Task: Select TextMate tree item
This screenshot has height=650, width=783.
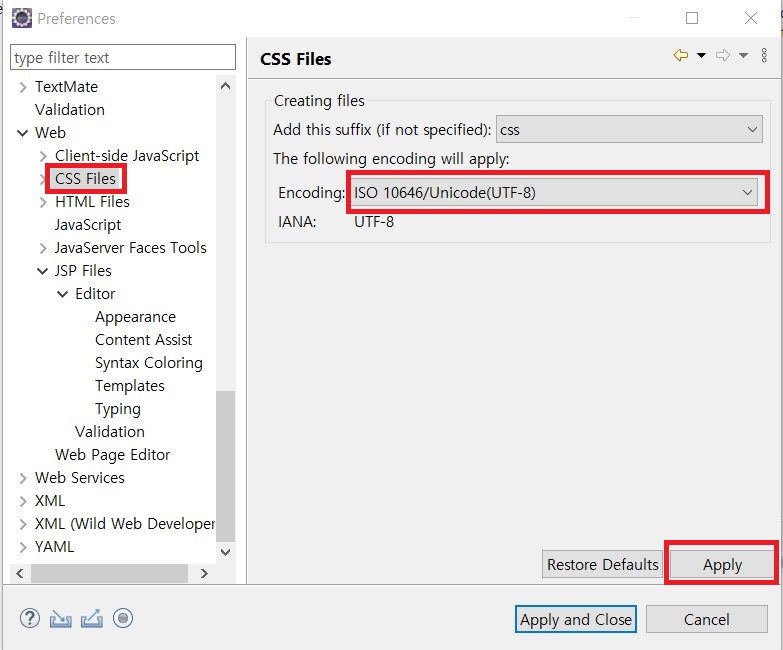Action: click(66, 87)
